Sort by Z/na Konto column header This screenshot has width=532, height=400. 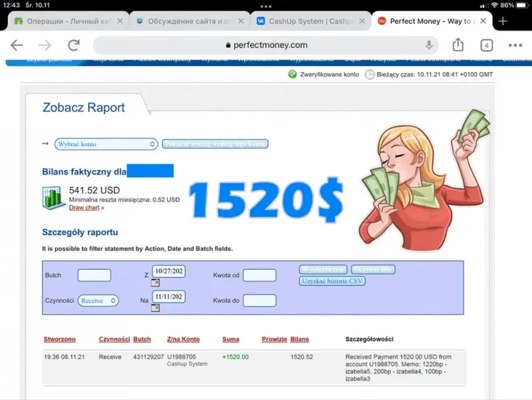point(184,339)
